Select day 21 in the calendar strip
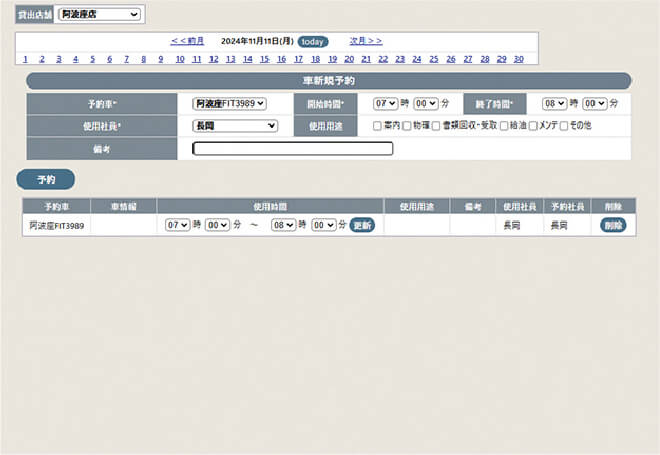Viewport: 660px width, 455px height. coord(366,59)
